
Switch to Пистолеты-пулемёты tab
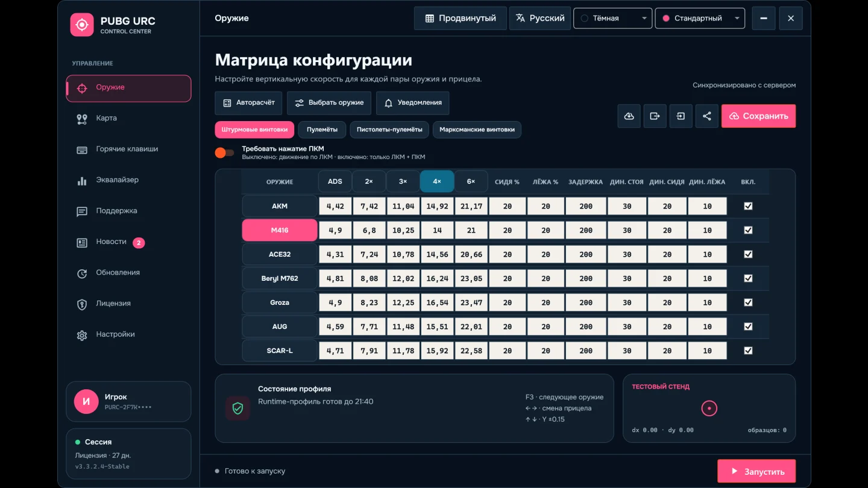coord(389,130)
